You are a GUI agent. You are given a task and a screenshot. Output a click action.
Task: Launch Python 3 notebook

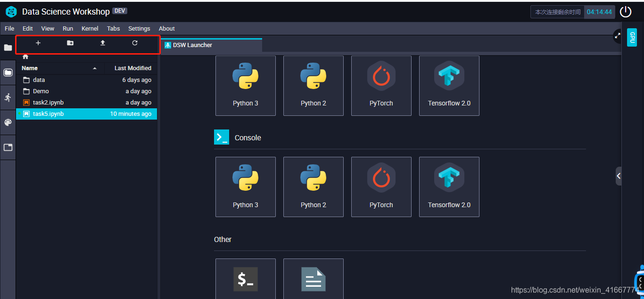pos(246,86)
